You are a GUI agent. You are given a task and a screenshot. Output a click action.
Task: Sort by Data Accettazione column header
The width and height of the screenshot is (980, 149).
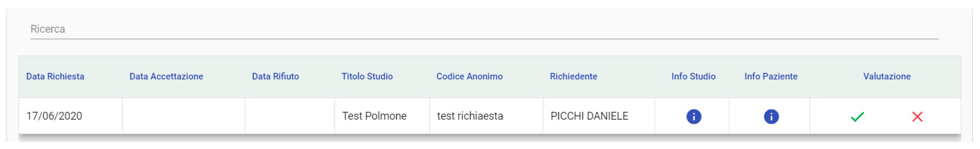point(166,76)
